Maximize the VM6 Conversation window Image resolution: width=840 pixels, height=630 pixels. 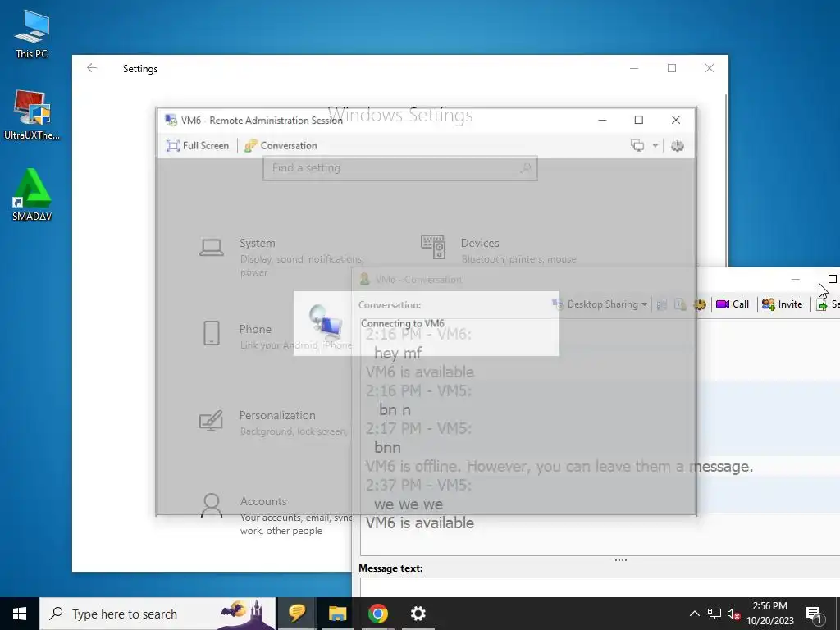pyautogui.click(x=832, y=279)
